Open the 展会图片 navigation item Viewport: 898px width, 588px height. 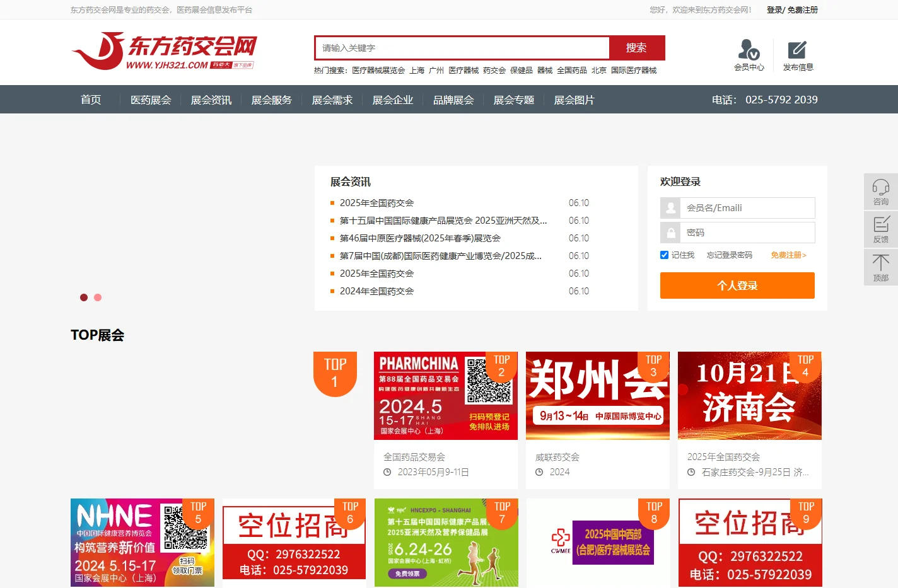point(574,100)
